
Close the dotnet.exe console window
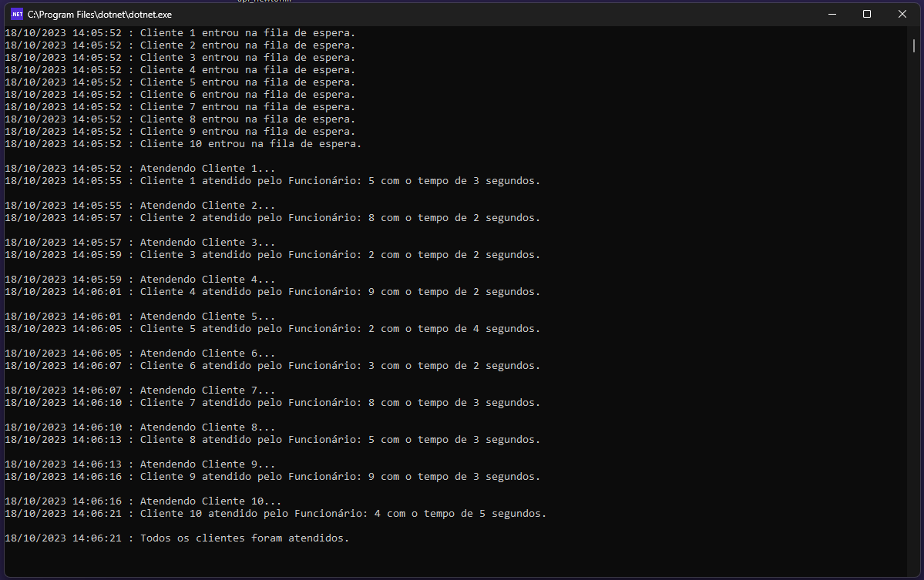(902, 14)
